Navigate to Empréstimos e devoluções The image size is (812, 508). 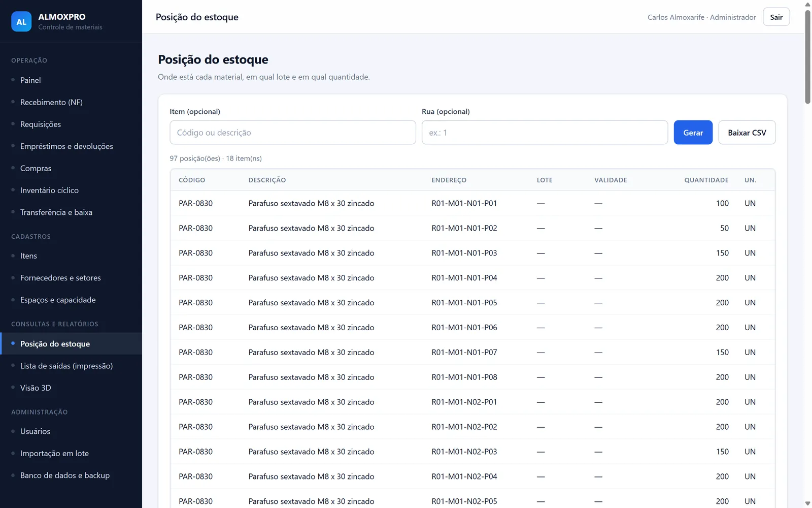point(66,146)
